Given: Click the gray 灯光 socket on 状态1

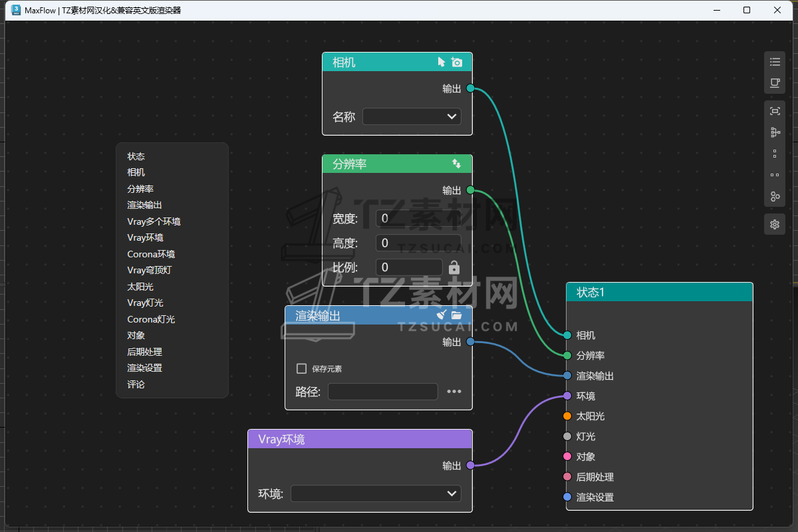Looking at the screenshot, I should click(567, 436).
